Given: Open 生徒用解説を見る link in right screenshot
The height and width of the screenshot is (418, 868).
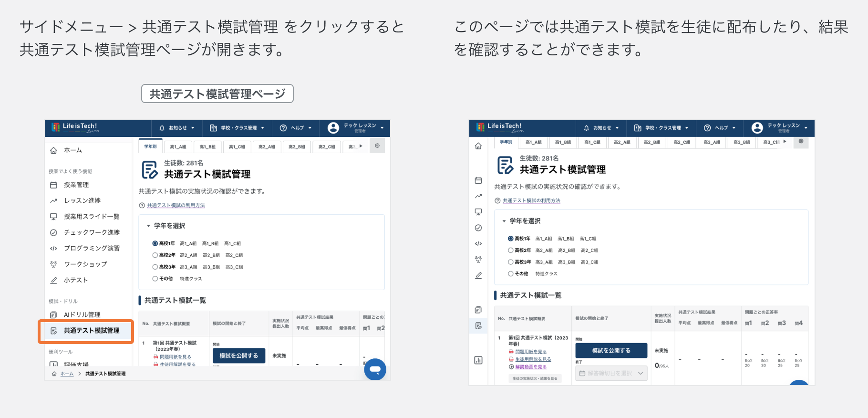Looking at the screenshot, I should point(533,359).
